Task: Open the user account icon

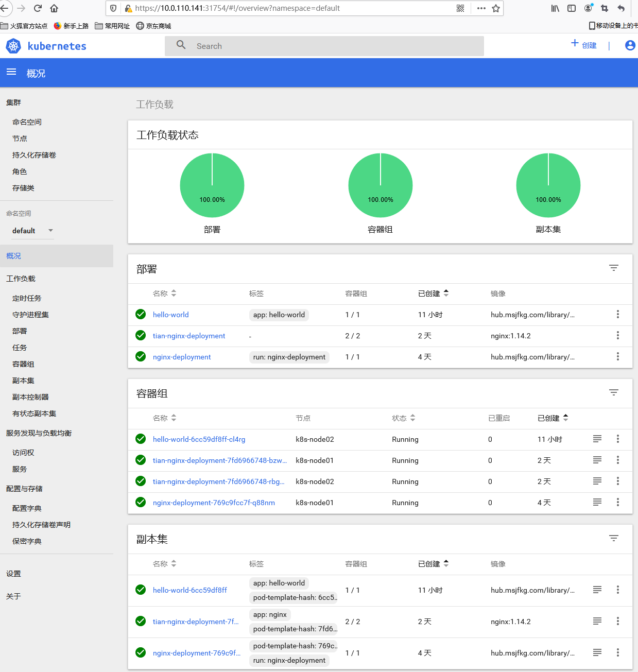Action: click(630, 45)
